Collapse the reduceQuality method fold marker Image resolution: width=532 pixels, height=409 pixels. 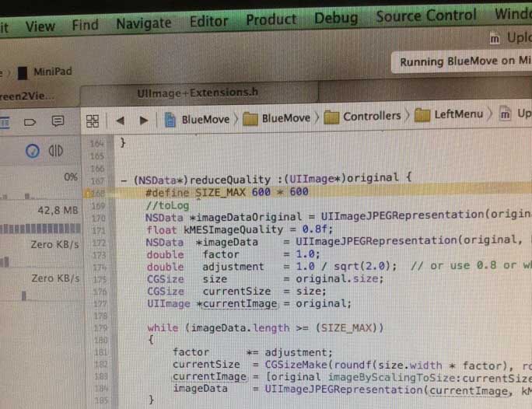coord(124,180)
